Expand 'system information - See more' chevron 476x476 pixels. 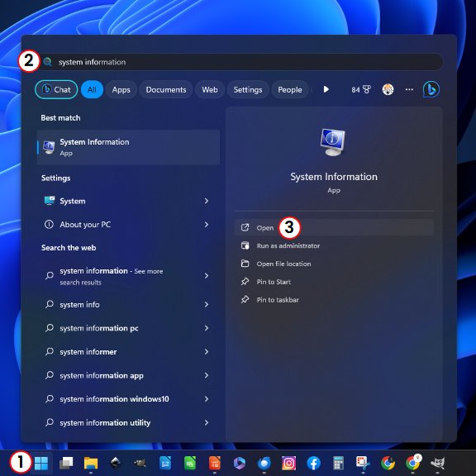point(207,276)
